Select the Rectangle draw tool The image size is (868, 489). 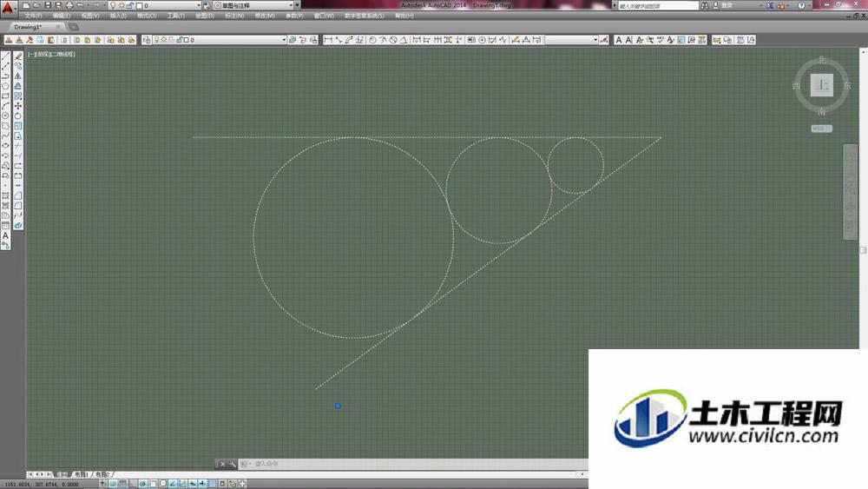click(x=5, y=96)
